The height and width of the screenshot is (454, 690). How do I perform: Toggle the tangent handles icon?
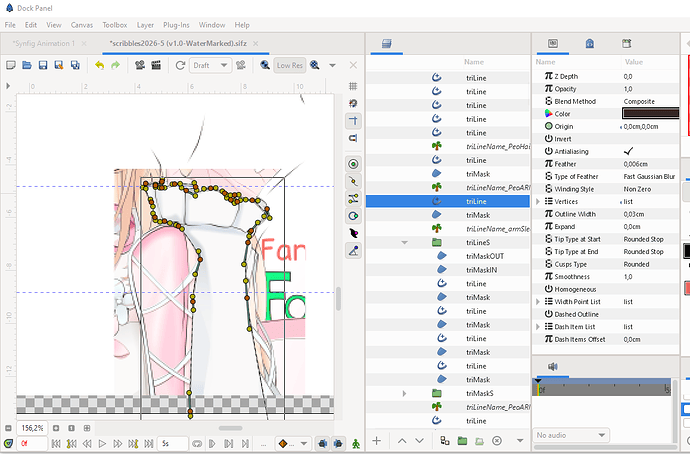click(x=353, y=199)
